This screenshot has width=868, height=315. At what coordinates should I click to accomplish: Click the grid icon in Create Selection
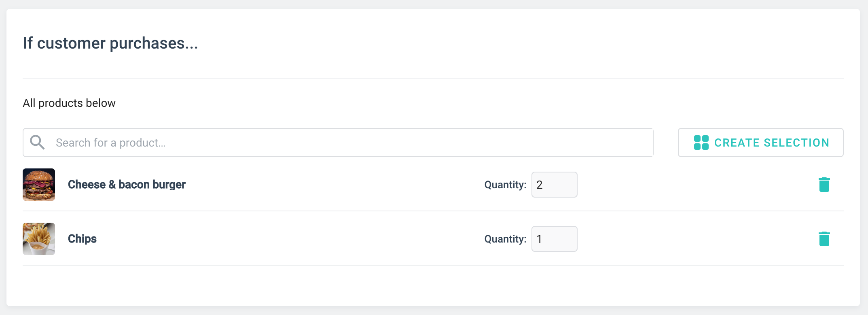click(x=701, y=143)
